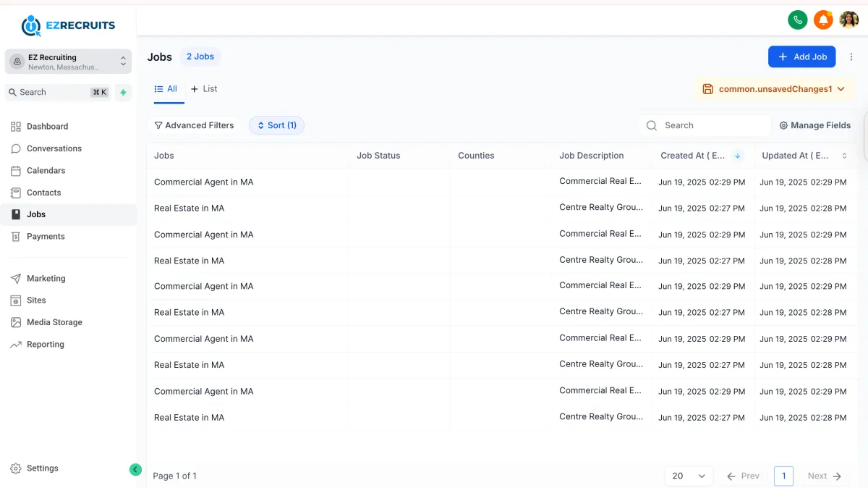The height and width of the screenshot is (488, 868).
Task: Open the page size 20 dropdown
Action: click(689, 476)
